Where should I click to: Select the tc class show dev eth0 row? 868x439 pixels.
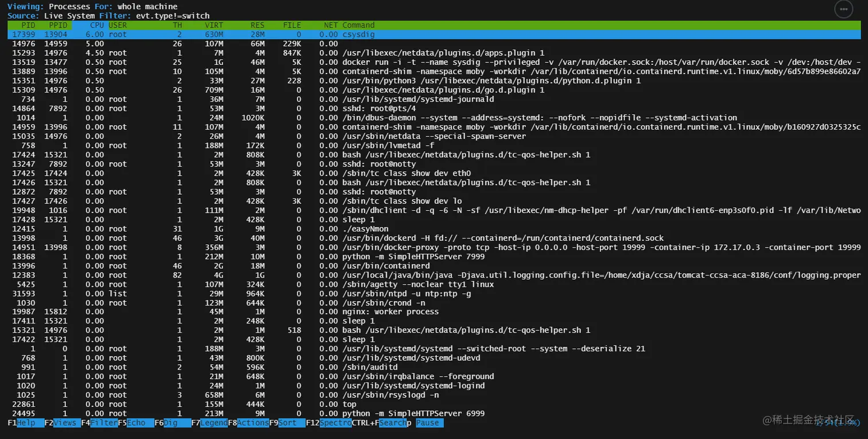[434, 173]
